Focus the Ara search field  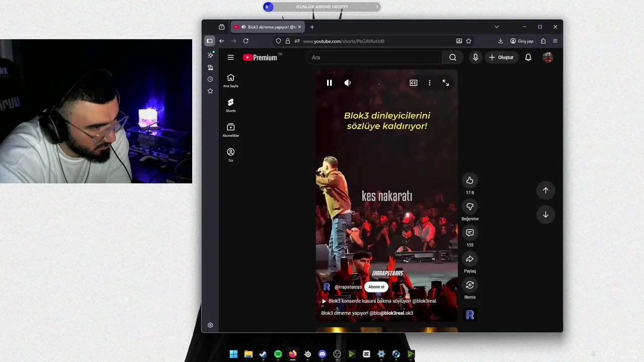tap(374, 57)
